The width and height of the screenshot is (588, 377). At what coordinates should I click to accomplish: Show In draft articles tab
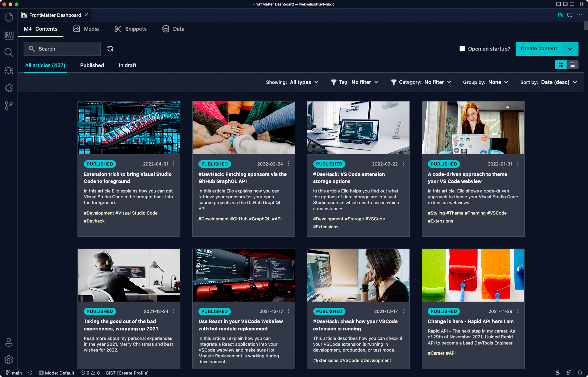point(127,65)
